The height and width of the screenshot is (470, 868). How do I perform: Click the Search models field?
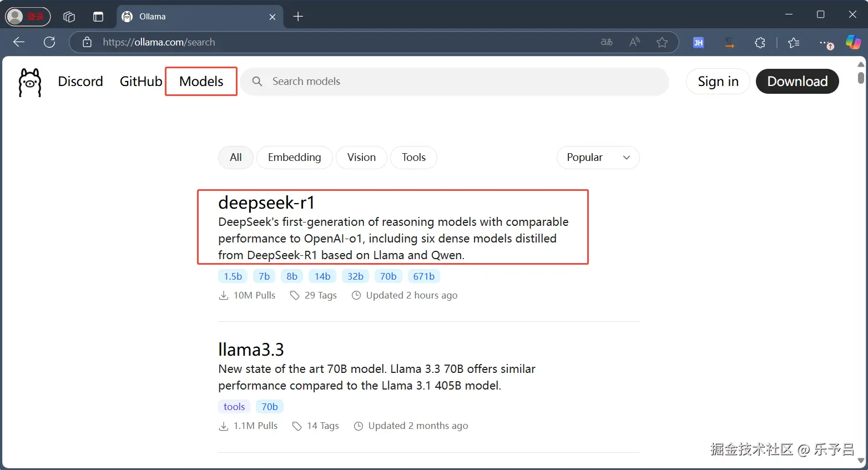point(455,82)
